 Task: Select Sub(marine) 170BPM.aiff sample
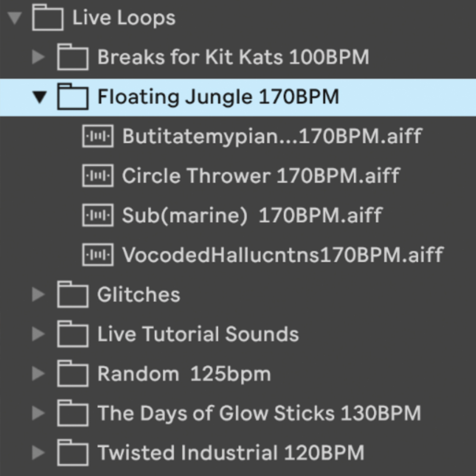click(252, 215)
